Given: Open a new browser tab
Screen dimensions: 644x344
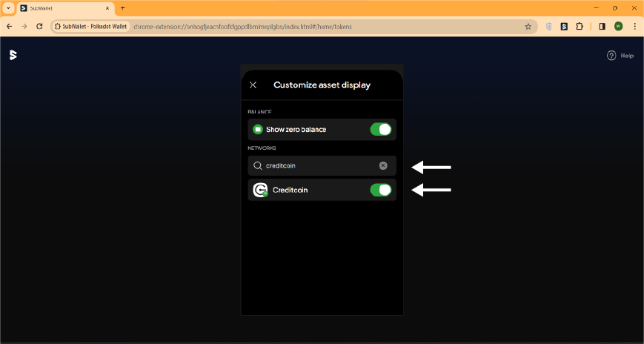Looking at the screenshot, I should point(122,8).
